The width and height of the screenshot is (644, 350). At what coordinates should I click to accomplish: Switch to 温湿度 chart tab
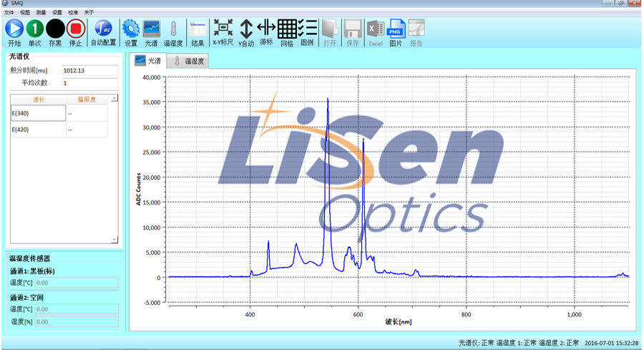coord(189,61)
